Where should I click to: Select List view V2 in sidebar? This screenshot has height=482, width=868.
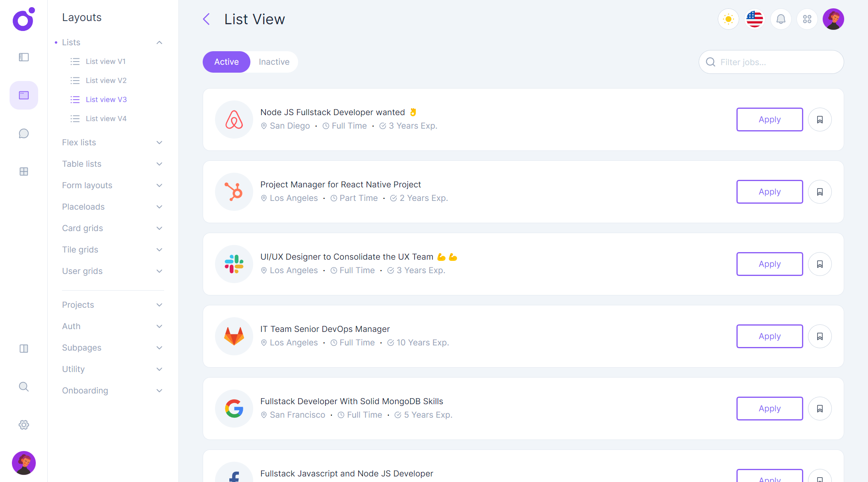[x=106, y=80]
